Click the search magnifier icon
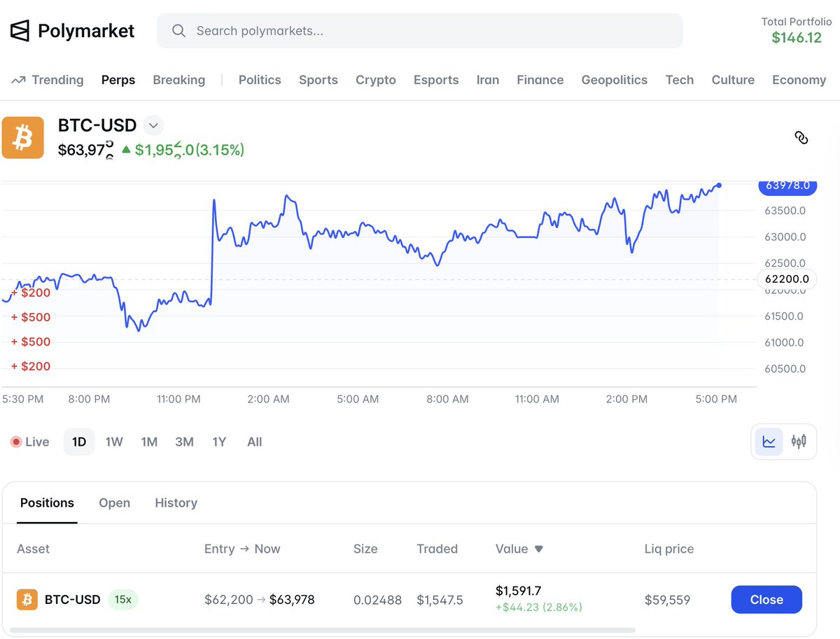The height and width of the screenshot is (639, 840). pyautogui.click(x=178, y=31)
